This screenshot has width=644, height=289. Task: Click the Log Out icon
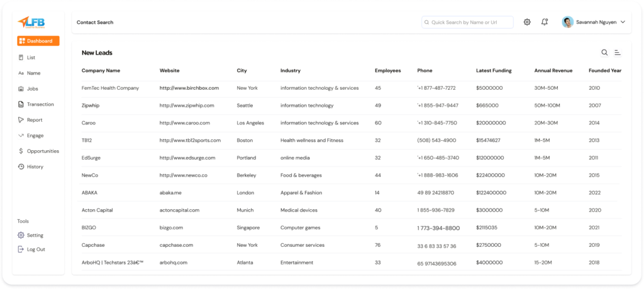(21, 249)
